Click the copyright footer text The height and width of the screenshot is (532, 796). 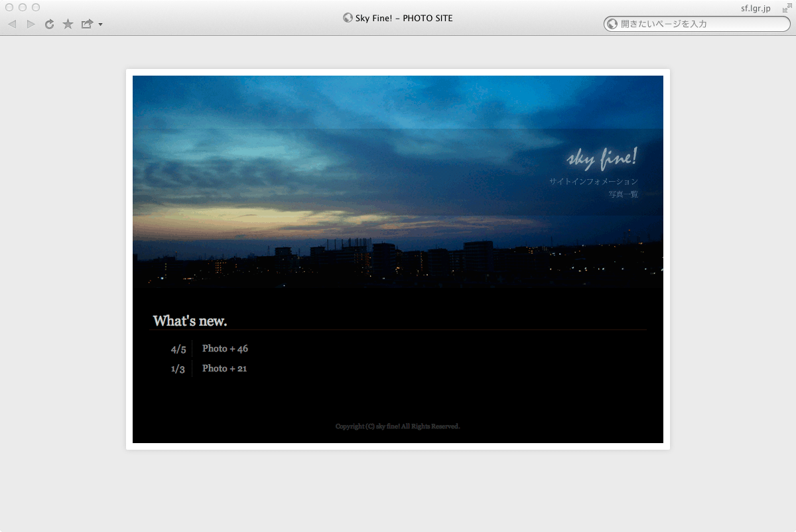click(397, 427)
